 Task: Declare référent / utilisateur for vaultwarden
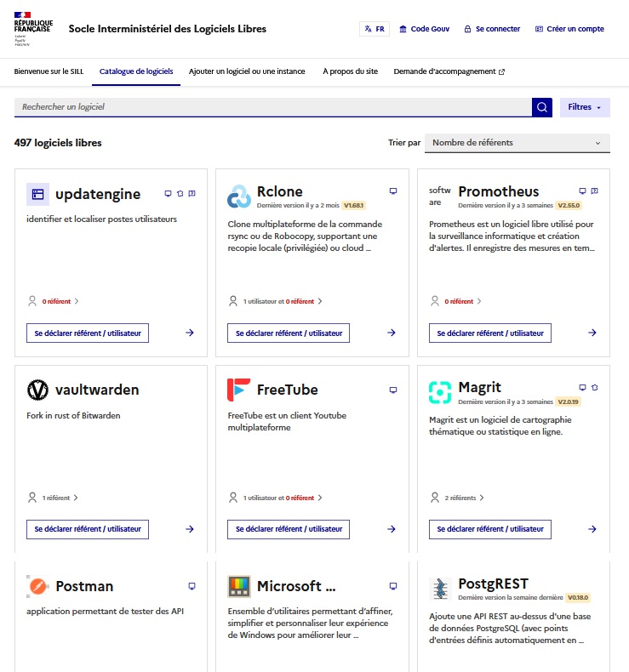tap(88, 529)
